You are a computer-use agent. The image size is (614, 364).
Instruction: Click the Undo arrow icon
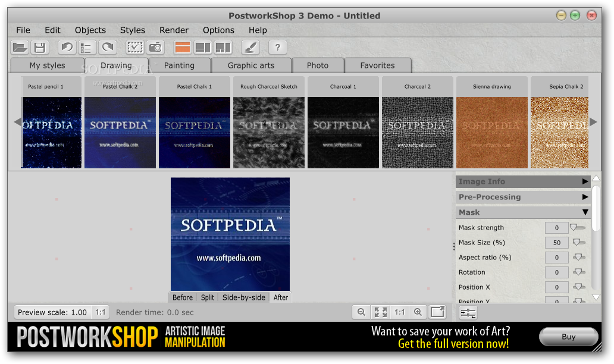point(67,48)
